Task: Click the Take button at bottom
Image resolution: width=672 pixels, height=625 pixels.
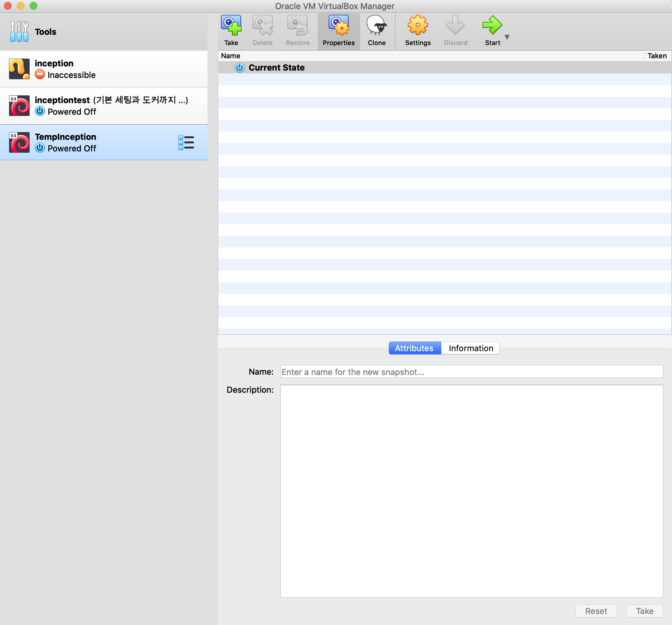Action: 645,611
